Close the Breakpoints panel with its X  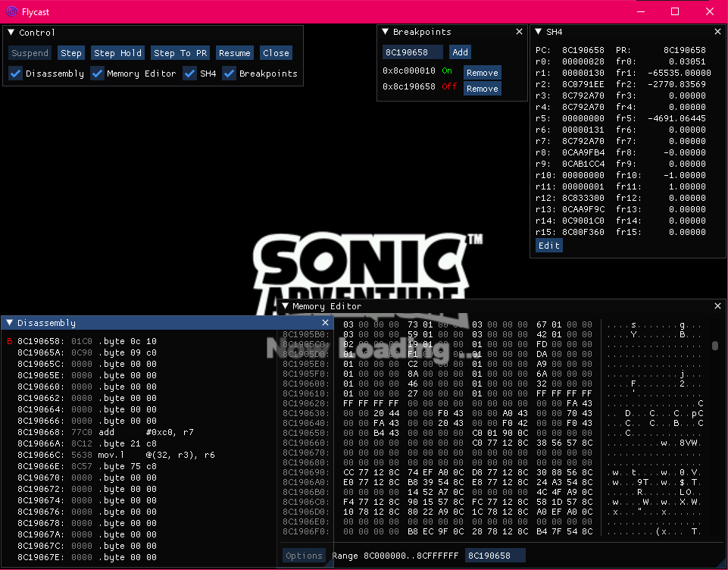pos(519,32)
